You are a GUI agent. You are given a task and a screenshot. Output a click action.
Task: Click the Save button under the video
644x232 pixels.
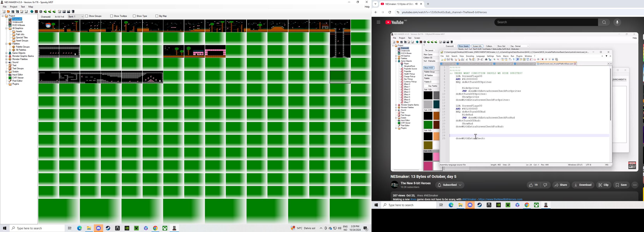621,185
